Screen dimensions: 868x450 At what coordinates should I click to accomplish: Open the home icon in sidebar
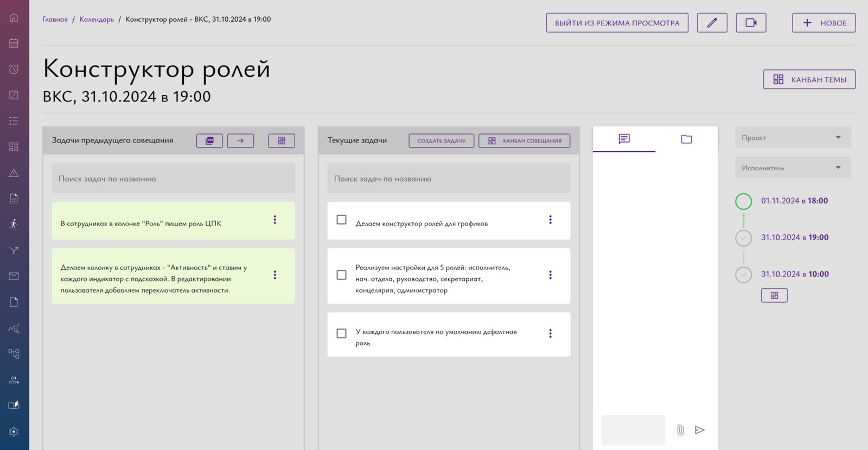pos(14,17)
